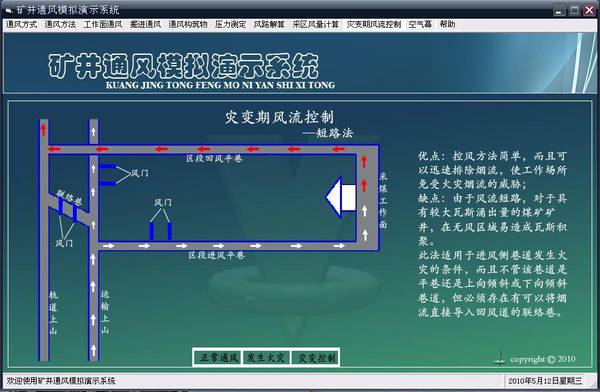Click the 正常通风 button

[217, 358]
